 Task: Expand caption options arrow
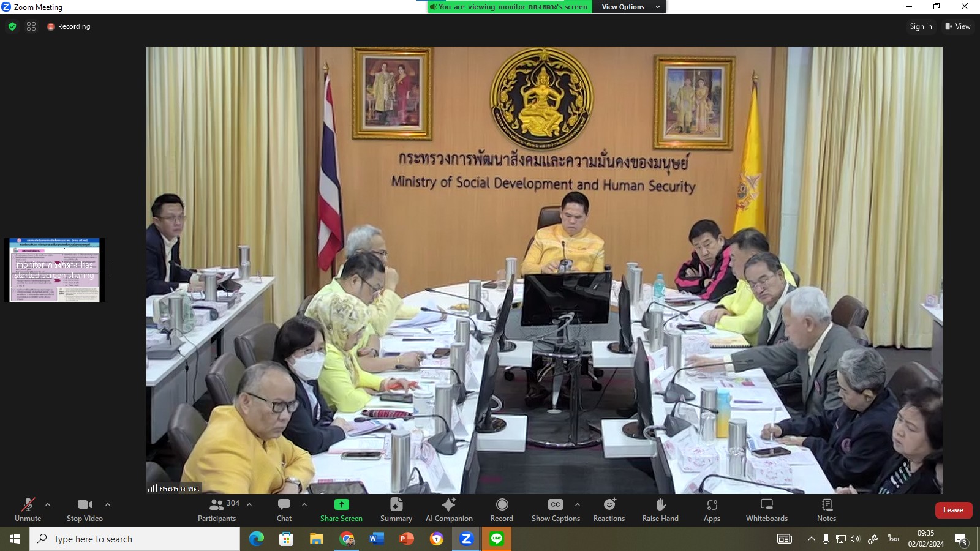(578, 504)
